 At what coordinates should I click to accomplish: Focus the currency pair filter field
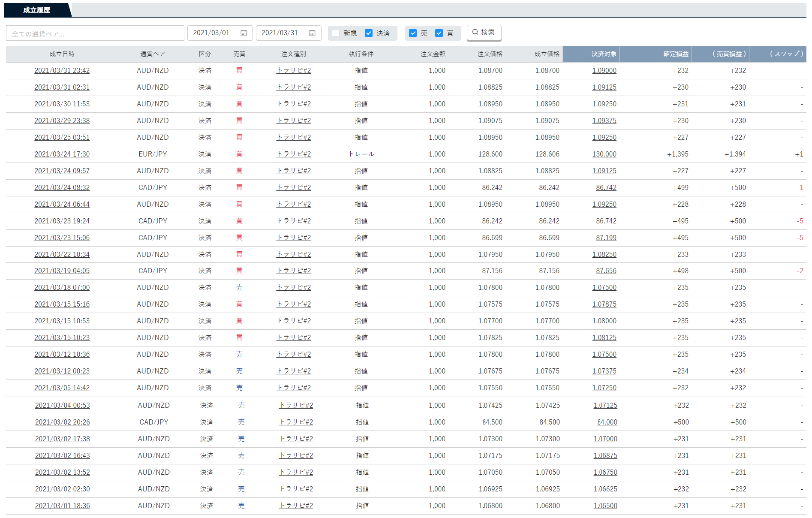[x=95, y=33]
